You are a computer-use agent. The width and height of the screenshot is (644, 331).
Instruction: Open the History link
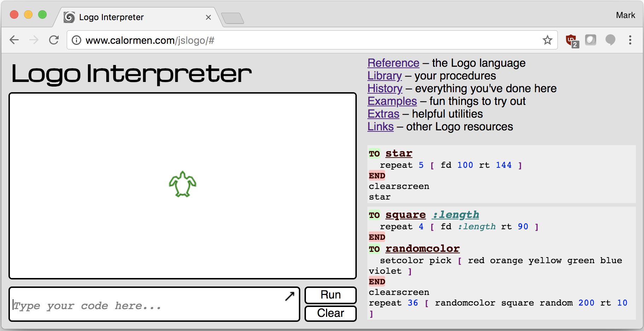click(x=385, y=88)
